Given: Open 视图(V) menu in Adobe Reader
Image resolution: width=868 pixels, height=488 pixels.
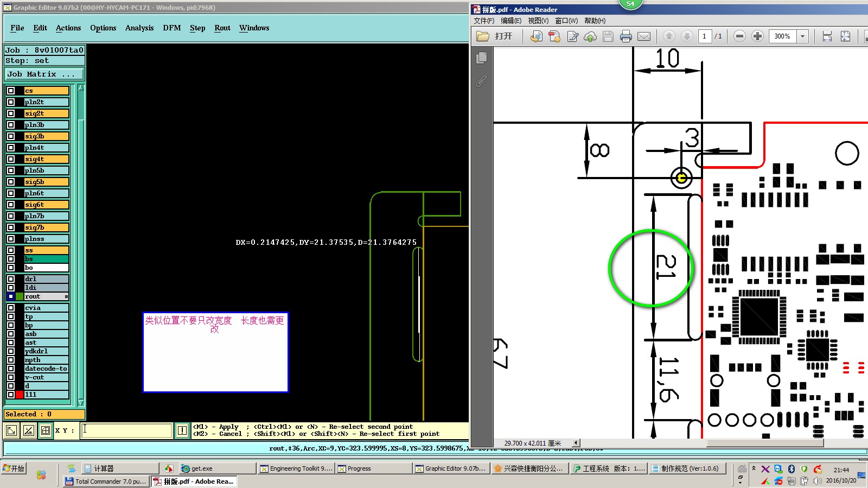Looking at the screenshot, I should coord(538,21).
